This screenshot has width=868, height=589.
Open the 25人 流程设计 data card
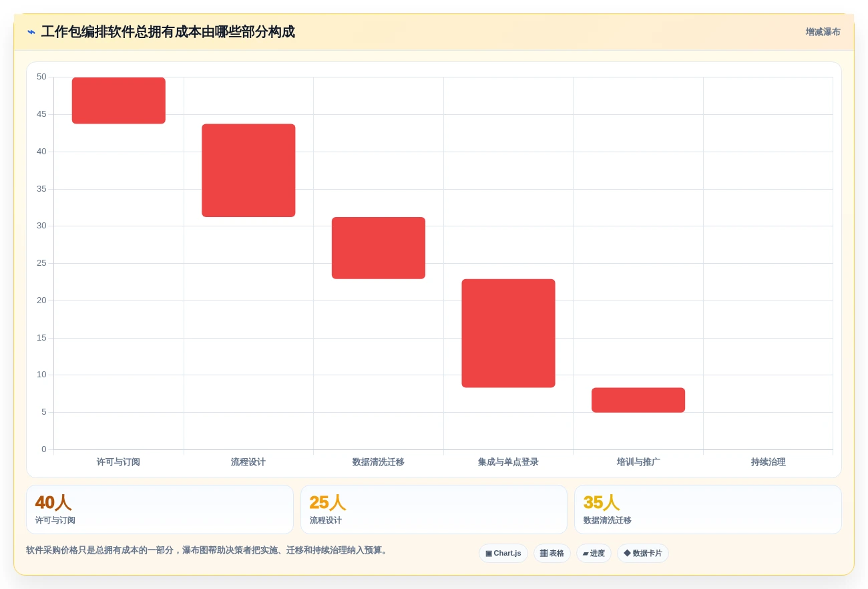[x=434, y=510]
